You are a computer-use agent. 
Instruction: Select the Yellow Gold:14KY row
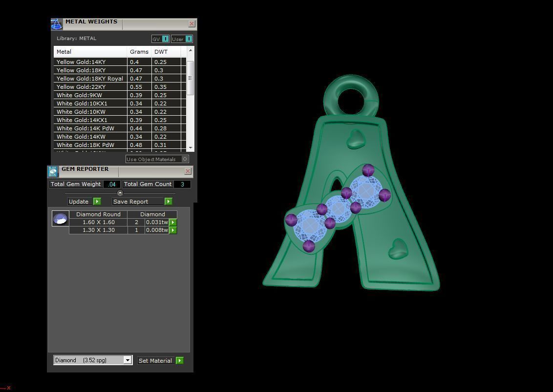(x=120, y=62)
